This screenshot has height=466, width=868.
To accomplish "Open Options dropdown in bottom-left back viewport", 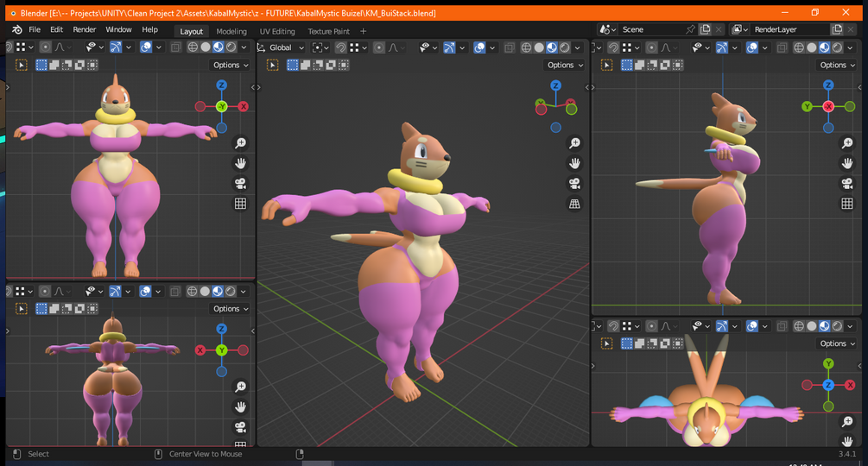I will [x=231, y=309].
